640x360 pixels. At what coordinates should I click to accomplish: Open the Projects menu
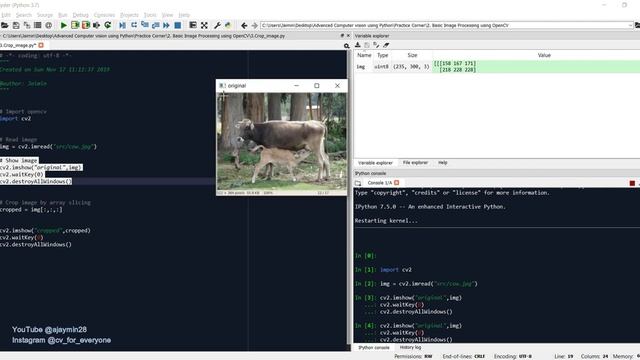(129, 15)
